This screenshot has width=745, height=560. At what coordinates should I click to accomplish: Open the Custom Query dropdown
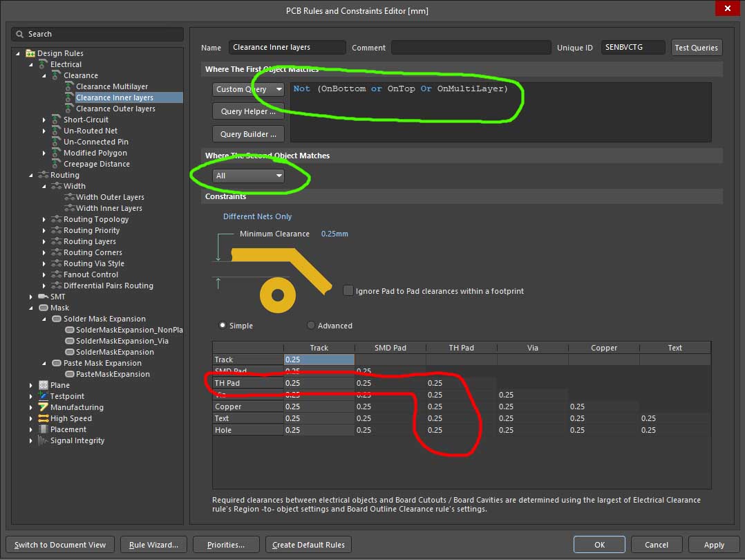click(248, 89)
